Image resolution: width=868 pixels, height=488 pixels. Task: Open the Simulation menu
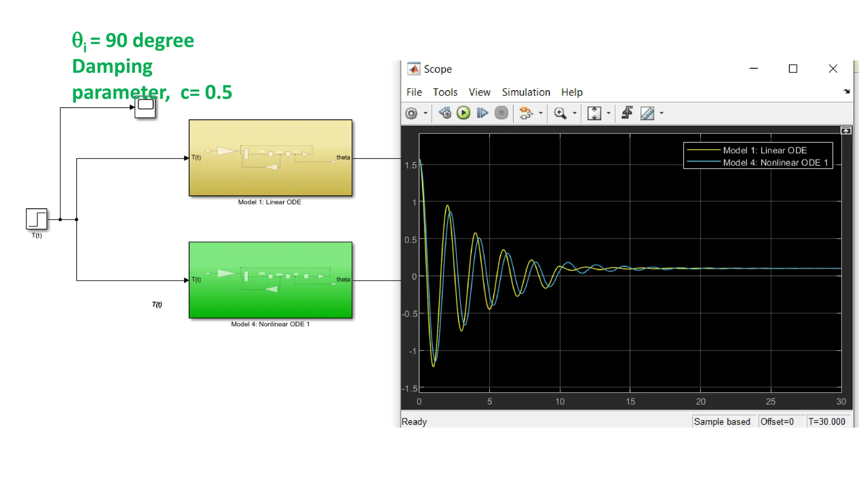[x=526, y=92]
